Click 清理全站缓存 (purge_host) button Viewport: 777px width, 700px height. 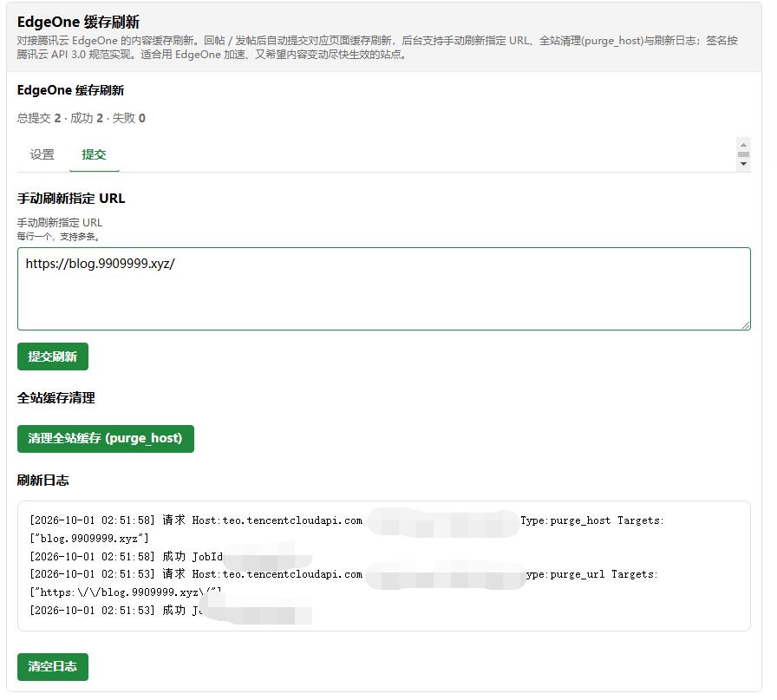pos(106,439)
